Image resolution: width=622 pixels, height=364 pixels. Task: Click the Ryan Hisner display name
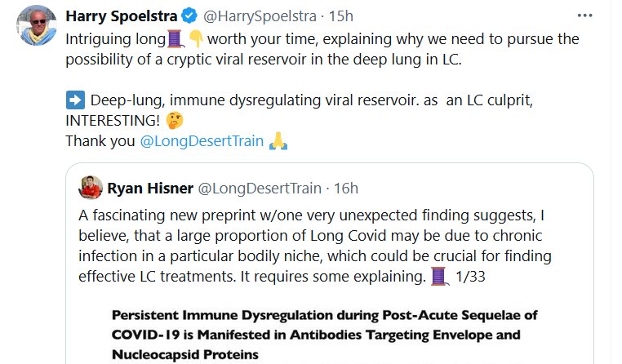point(149,189)
